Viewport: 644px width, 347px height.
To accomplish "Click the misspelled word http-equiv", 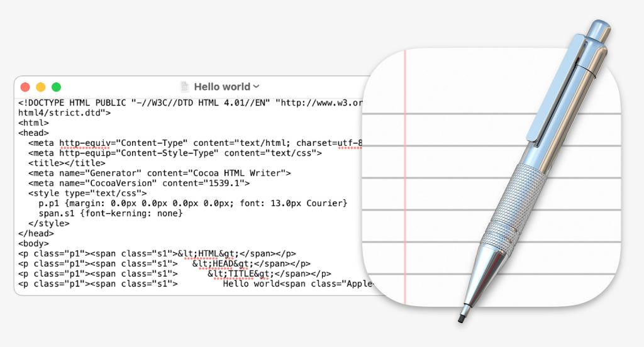I will click(x=85, y=143).
